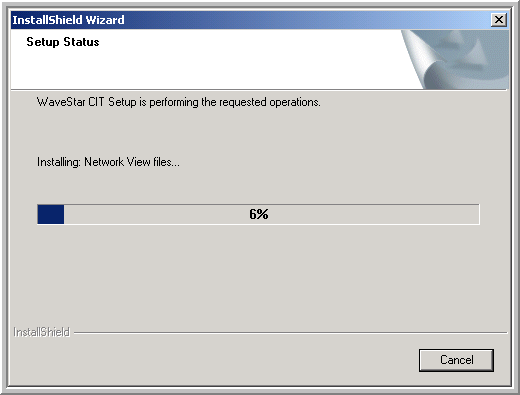The image size is (520, 395).
Task: Click the blank title bar area before the X
Action: (x=307, y=20)
